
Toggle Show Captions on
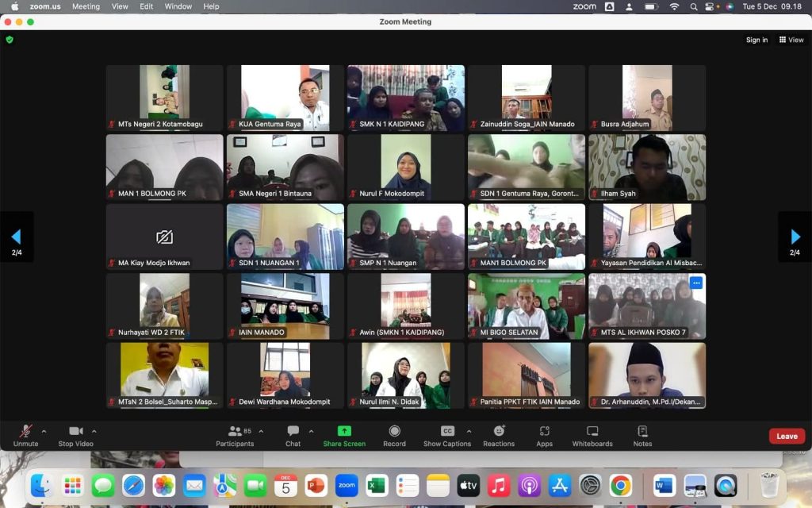[447, 434]
